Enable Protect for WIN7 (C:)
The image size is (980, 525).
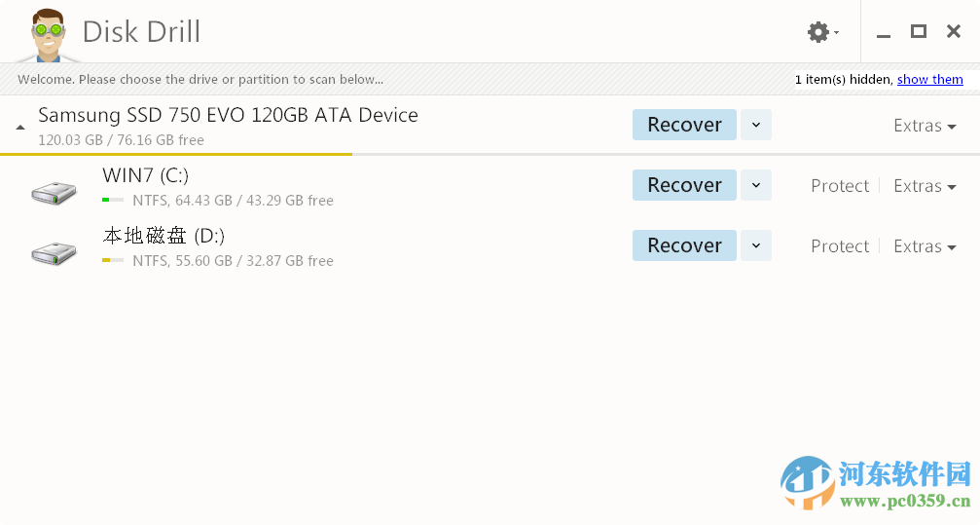tap(839, 186)
